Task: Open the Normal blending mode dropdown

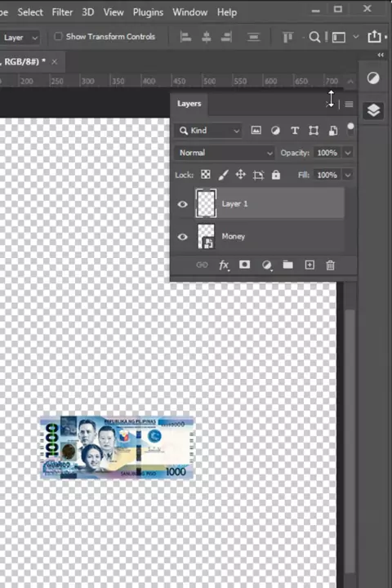Action: [225, 153]
